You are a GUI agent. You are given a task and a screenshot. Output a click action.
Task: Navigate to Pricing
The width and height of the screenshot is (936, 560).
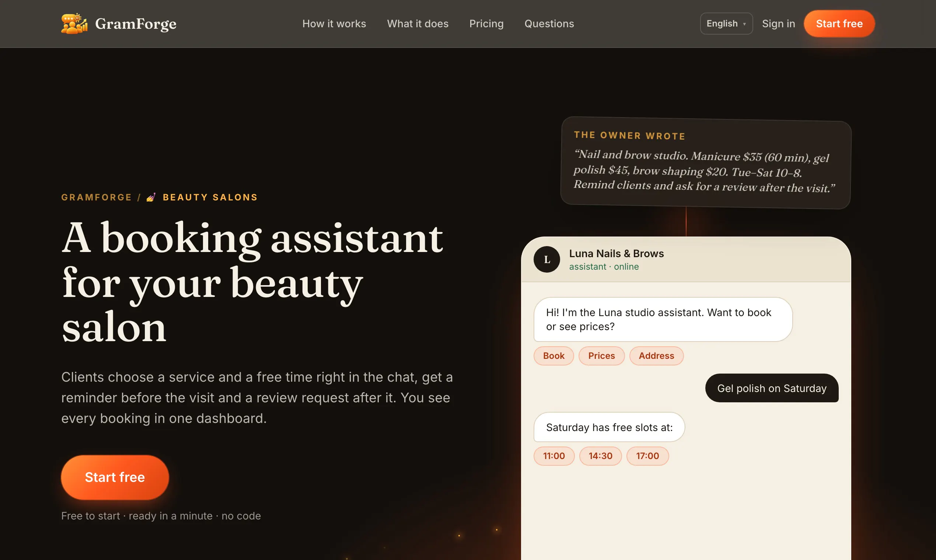tap(486, 24)
